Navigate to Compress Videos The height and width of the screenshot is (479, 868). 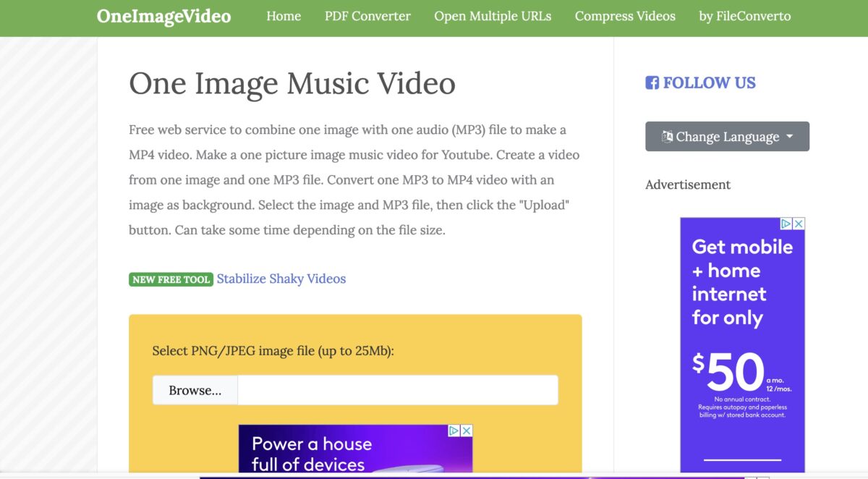[625, 16]
